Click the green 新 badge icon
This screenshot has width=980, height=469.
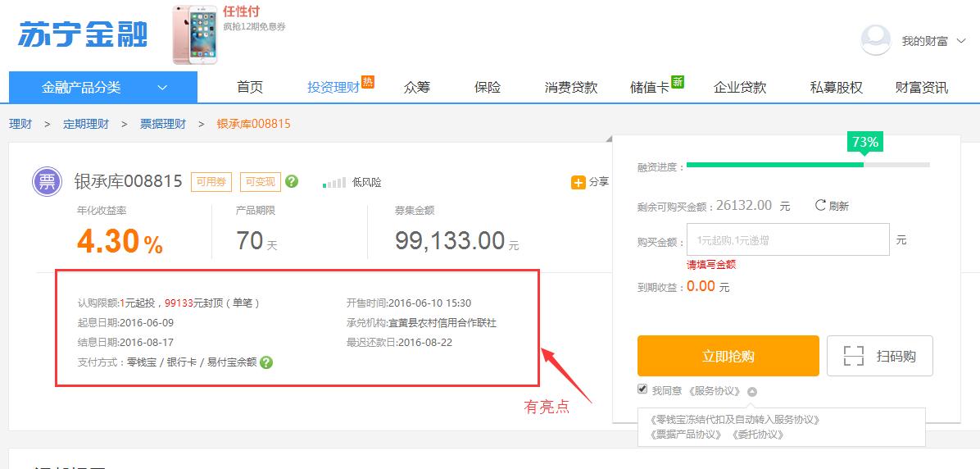[678, 81]
